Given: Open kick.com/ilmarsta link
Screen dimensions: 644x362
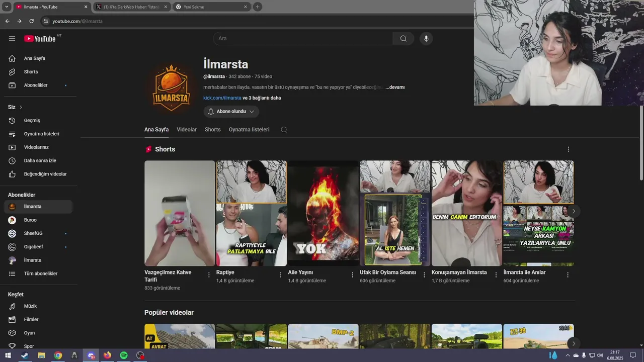Looking at the screenshot, I should (x=222, y=98).
